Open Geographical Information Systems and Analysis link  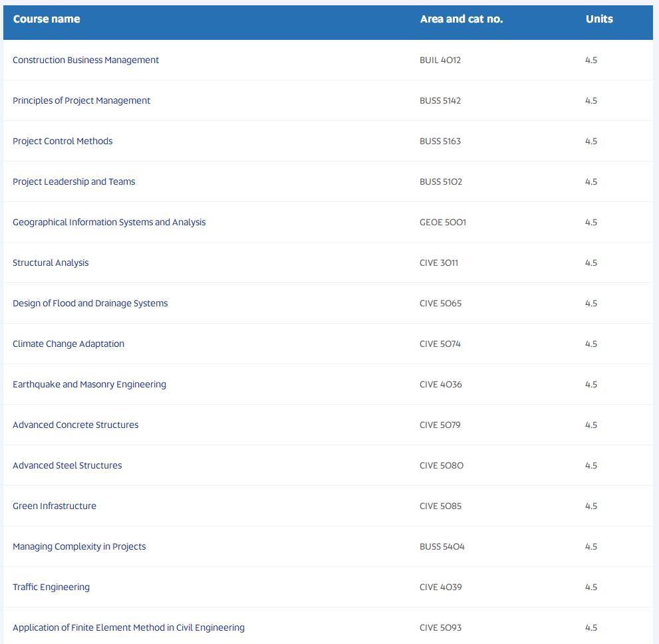pos(109,222)
